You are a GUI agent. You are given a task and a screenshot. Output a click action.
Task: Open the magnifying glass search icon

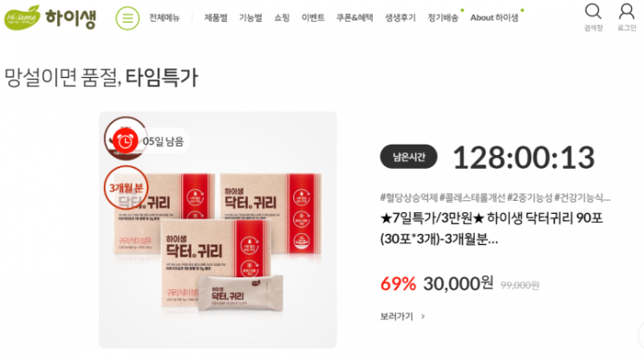[x=593, y=12]
